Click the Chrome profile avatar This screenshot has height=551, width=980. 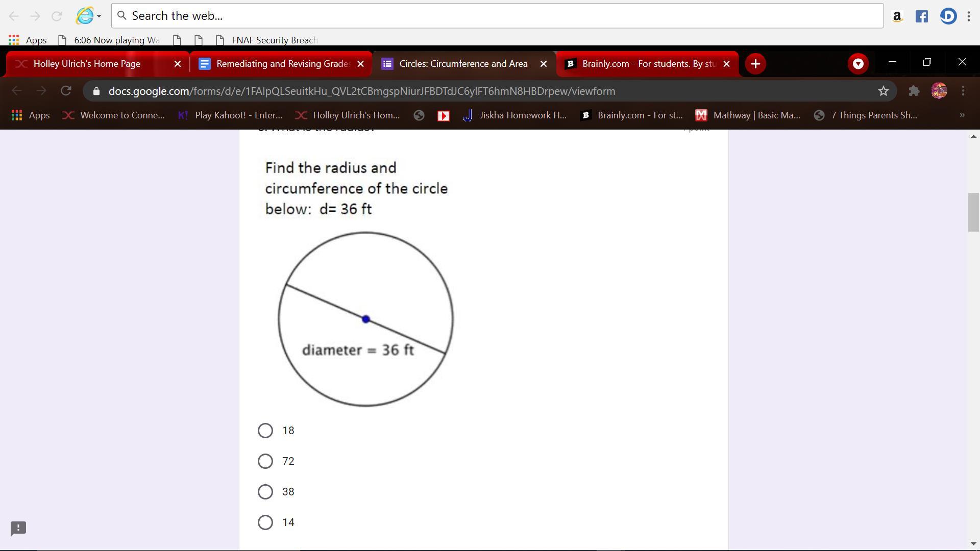[939, 91]
